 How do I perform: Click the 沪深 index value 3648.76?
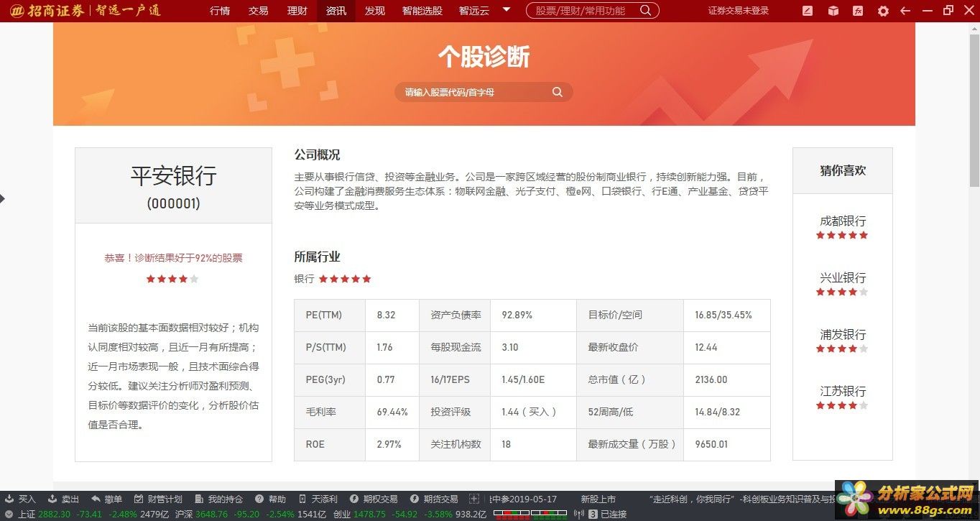(x=213, y=515)
